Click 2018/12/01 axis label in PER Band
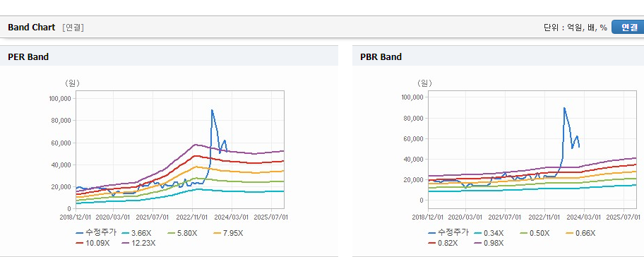644x257 pixels. click(x=76, y=217)
